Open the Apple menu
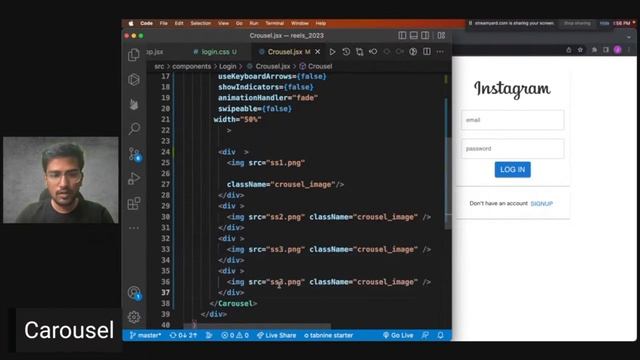The height and width of the screenshot is (360, 640). tap(131, 23)
